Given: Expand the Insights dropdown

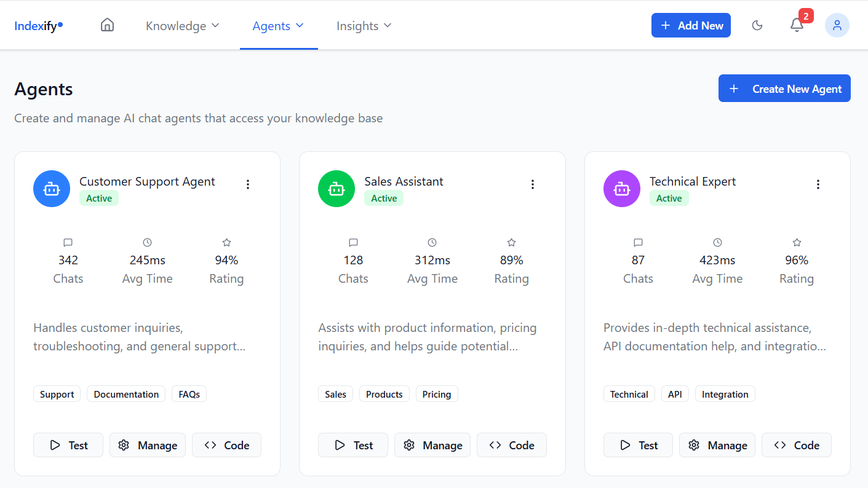Looking at the screenshot, I should click(364, 26).
